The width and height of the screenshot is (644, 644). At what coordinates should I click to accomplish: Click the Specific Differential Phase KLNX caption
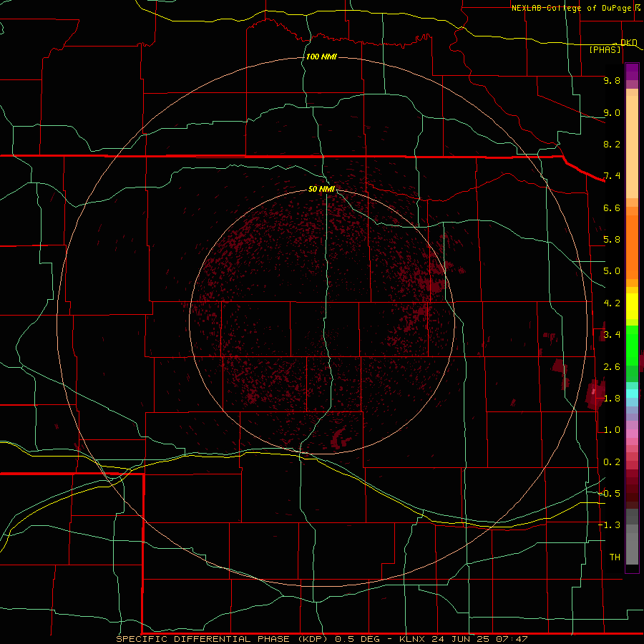pyautogui.click(x=321, y=639)
